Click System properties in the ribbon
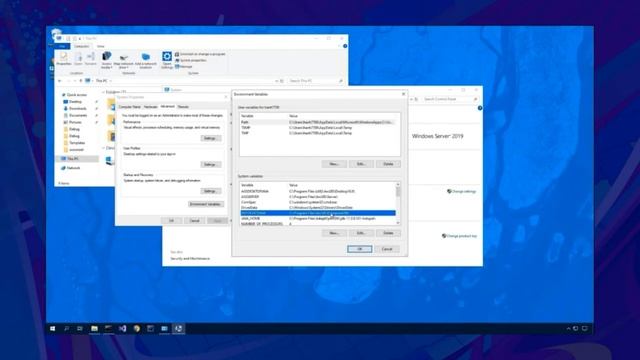The image size is (640, 360). point(191,60)
